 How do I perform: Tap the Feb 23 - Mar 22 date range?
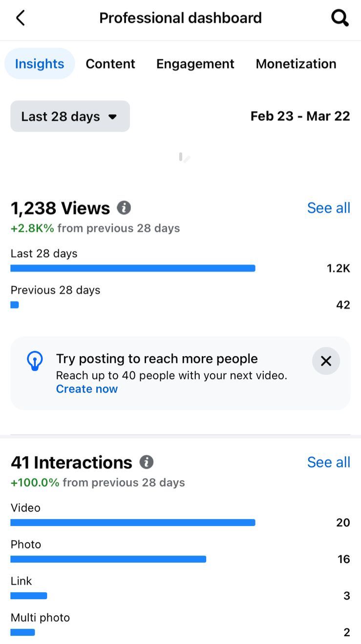pyautogui.click(x=300, y=116)
